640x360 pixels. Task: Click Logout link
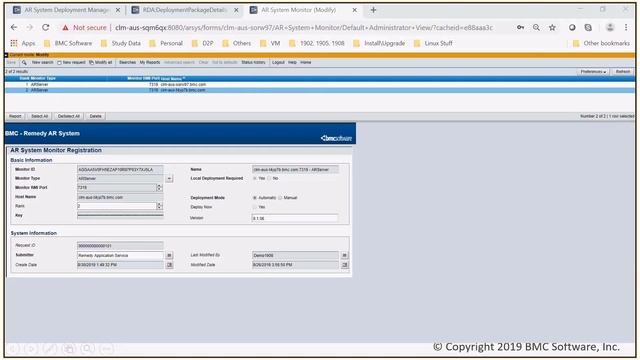pyautogui.click(x=278, y=62)
